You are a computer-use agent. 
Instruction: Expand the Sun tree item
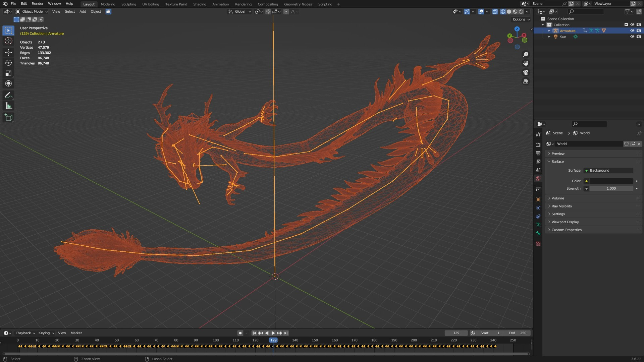549,37
